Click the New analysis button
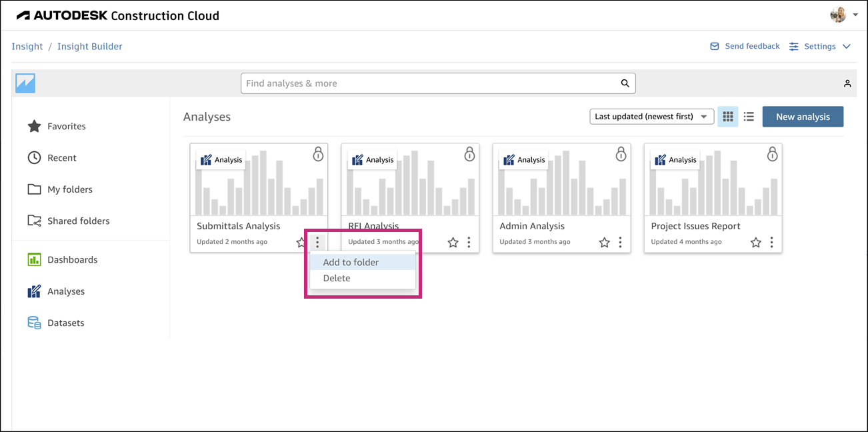The image size is (868, 432). coord(803,117)
